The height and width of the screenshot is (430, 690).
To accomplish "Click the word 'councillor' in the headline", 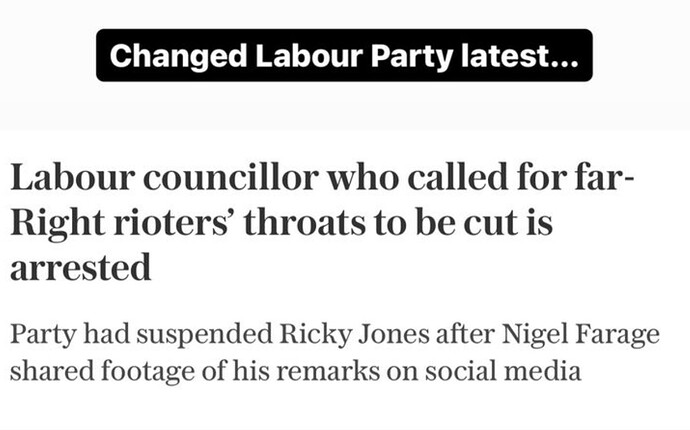I will tap(231, 177).
